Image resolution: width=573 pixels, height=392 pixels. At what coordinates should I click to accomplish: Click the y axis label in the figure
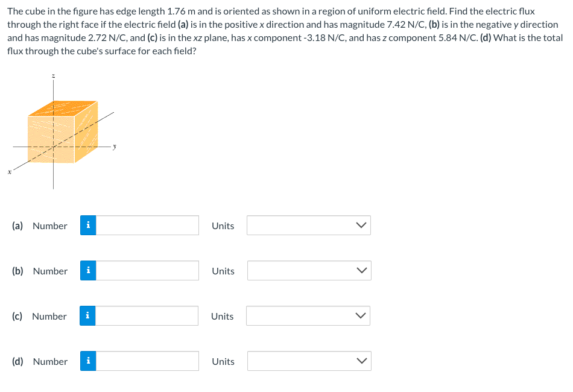tap(115, 145)
